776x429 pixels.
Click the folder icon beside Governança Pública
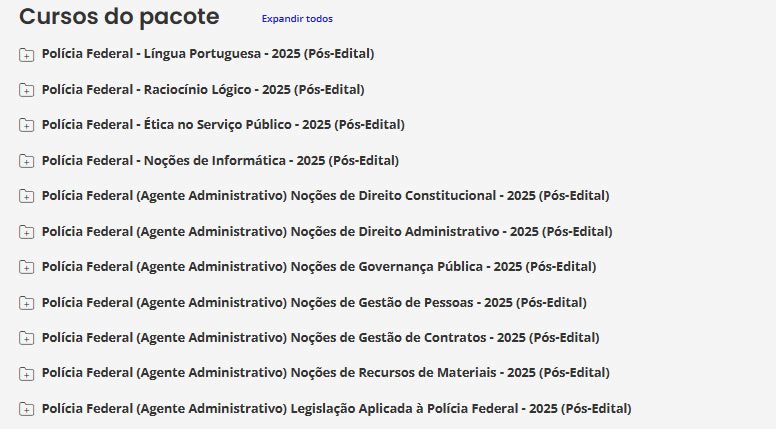point(26,267)
